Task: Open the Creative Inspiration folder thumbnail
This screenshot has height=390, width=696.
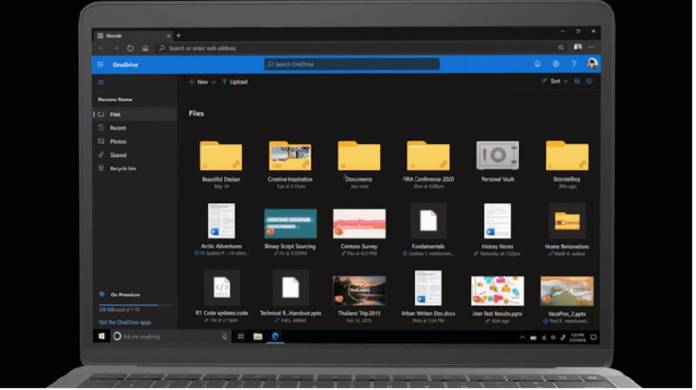Action: point(290,156)
